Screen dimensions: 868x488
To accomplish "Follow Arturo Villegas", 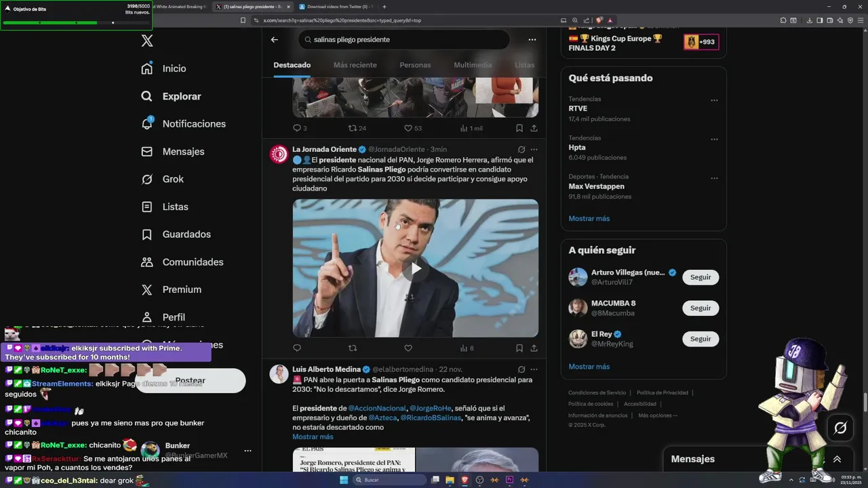I will tap(701, 277).
